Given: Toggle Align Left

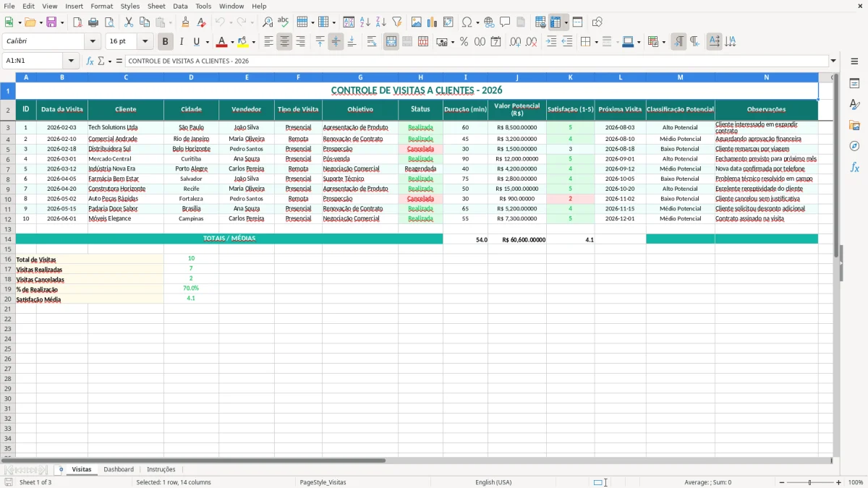Looking at the screenshot, I should click(x=268, y=42).
